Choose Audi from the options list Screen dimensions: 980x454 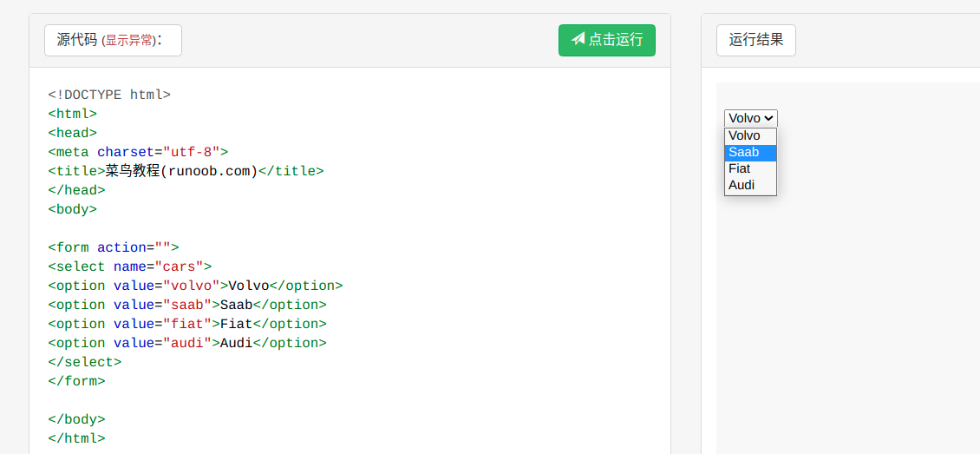tap(750, 185)
